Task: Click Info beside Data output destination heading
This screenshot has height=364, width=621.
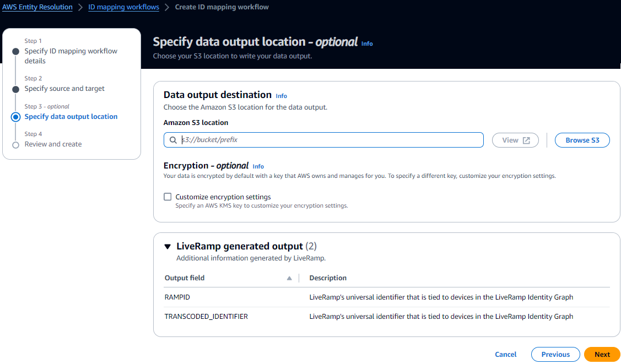Action: [281, 96]
